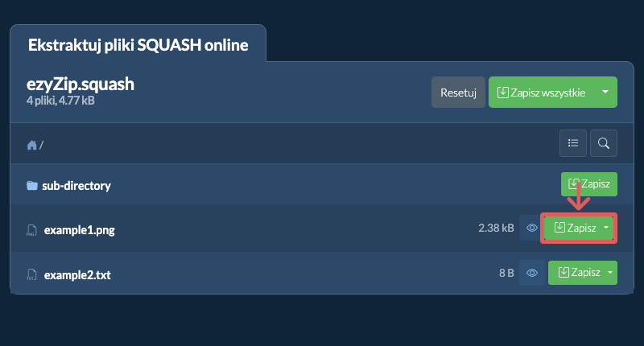Screen dimensions: 644x346
Task: Save the sub-directory folder with Zapisz
Action: point(589,184)
